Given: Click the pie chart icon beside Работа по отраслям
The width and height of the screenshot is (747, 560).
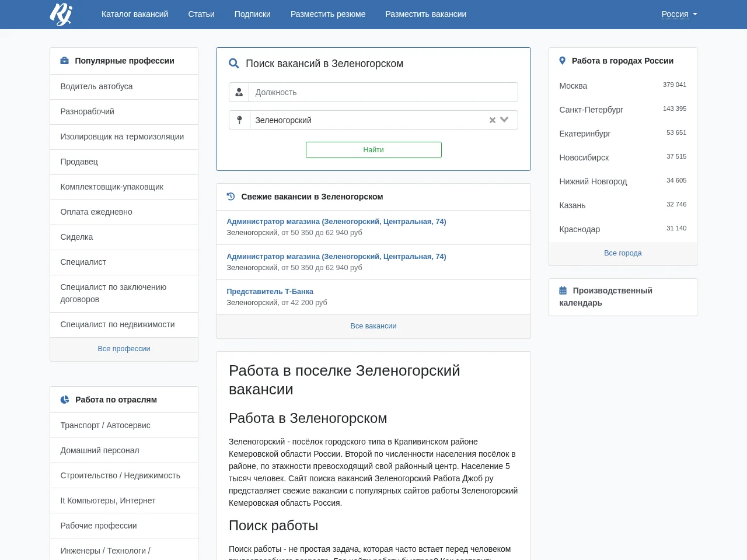Looking at the screenshot, I should [65, 400].
